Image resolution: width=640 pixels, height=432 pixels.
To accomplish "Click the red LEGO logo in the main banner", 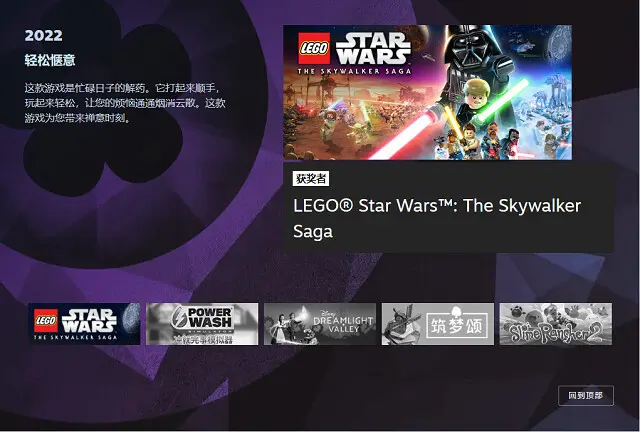I will point(314,48).
